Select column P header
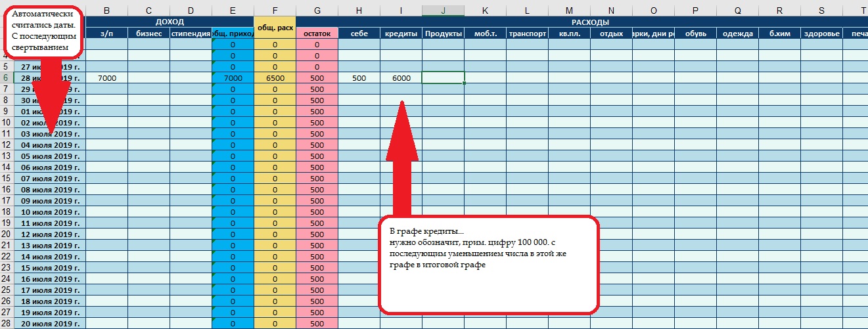Viewport: 868px width, 329px height. pyautogui.click(x=695, y=11)
